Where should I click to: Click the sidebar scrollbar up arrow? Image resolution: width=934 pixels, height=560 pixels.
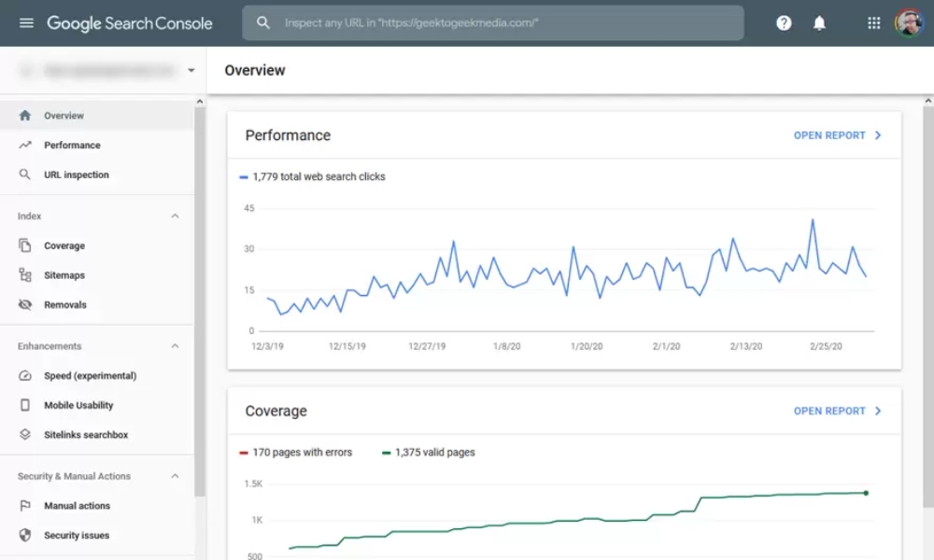(200, 101)
